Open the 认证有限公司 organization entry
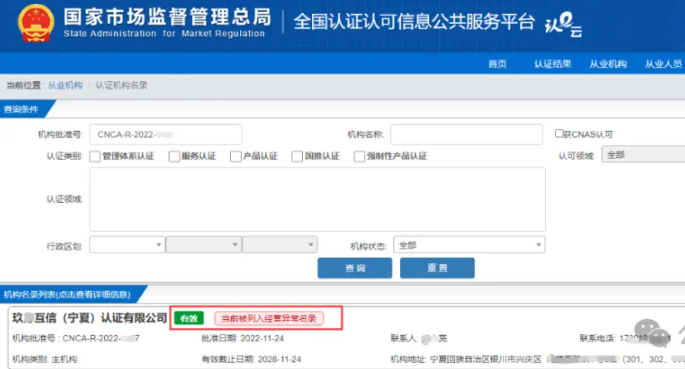The width and height of the screenshot is (685, 369). (x=90, y=318)
